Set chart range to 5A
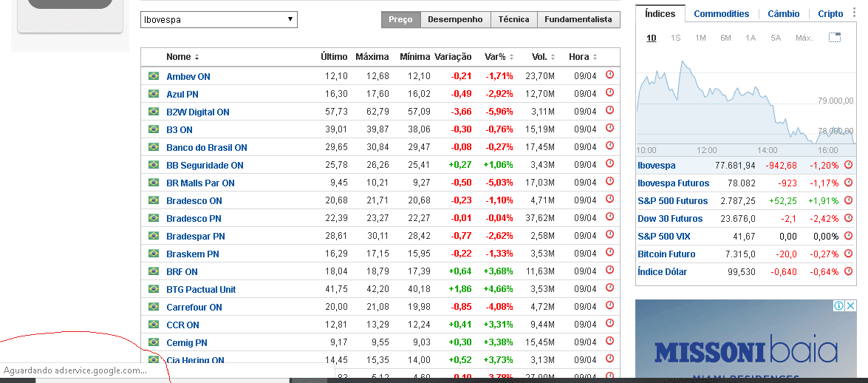This screenshot has height=383, width=868. (776, 38)
